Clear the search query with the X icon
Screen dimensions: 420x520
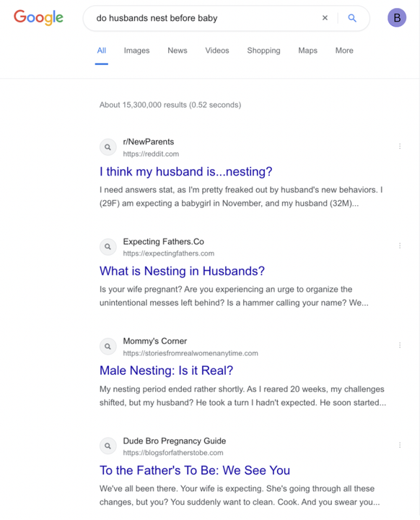pos(325,18)
